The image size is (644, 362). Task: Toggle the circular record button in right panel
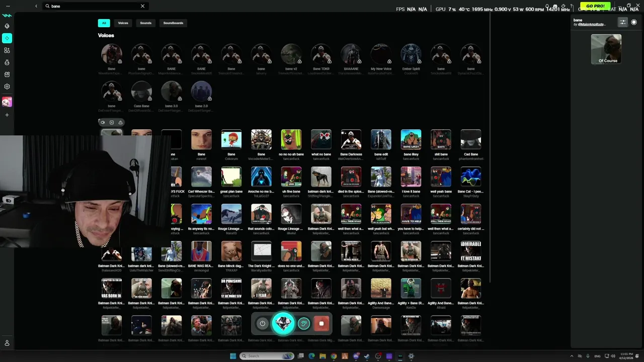[x=634, y=22]
